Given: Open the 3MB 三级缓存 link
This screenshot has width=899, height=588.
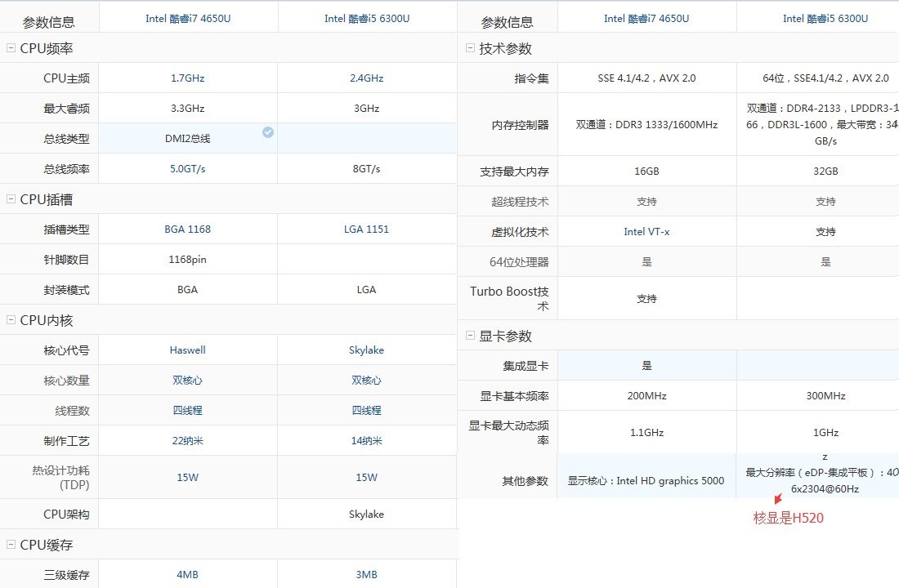Looking at the screenshot, I should coord(366,575).
